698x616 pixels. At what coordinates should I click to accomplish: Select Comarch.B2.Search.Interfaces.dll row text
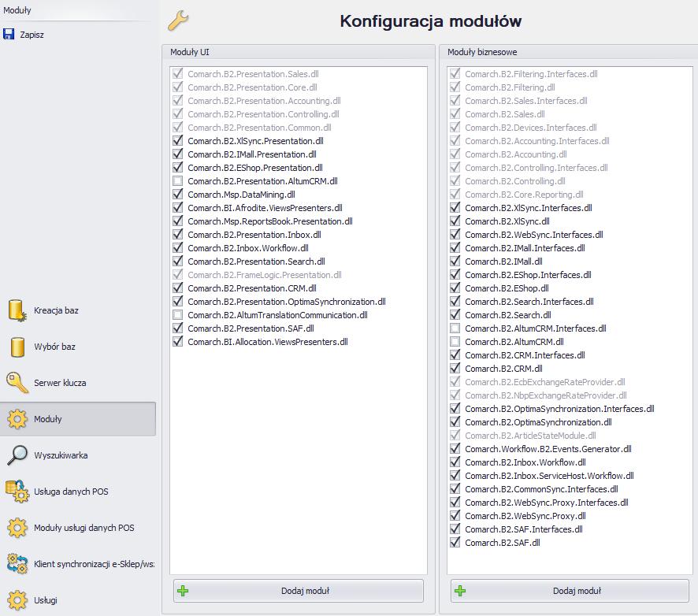tap(529, 302)
